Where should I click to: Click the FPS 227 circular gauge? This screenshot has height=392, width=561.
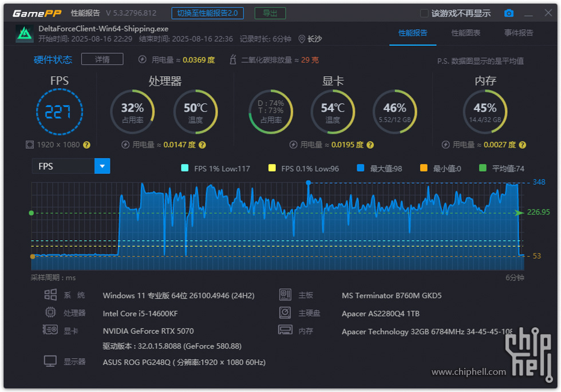point(60,112)
